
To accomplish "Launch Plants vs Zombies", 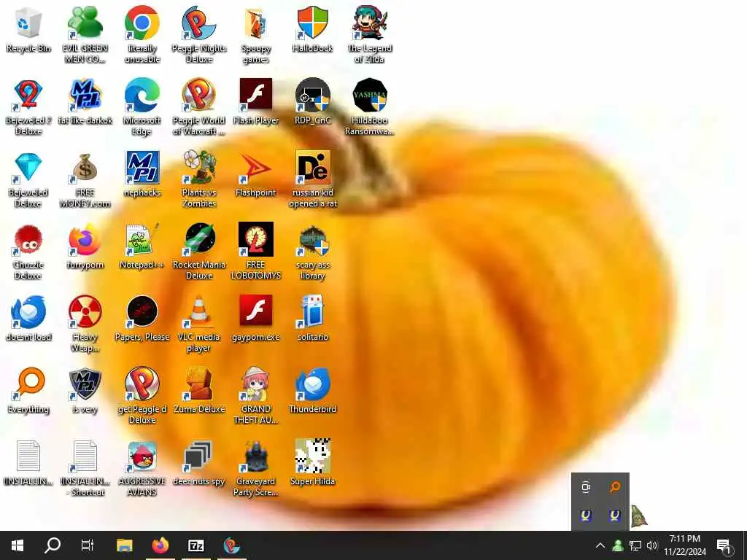I will point(199,179).
